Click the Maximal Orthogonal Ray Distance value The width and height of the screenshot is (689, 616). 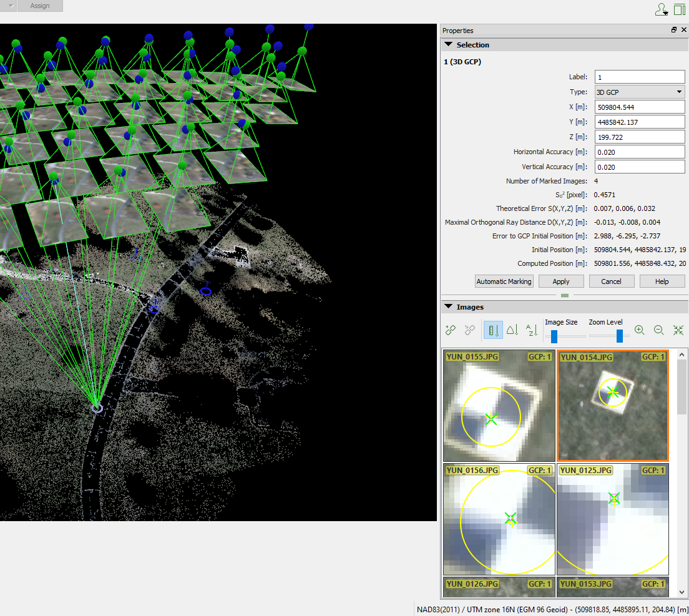click(627, 222)
